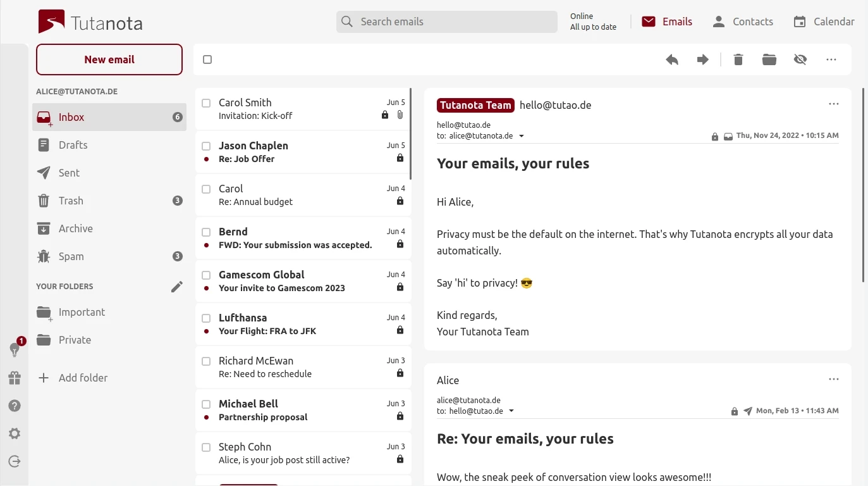Viewport: 868px width, 486px height.
Task: Click the search magnifier icon
Action: click(347, 22)
